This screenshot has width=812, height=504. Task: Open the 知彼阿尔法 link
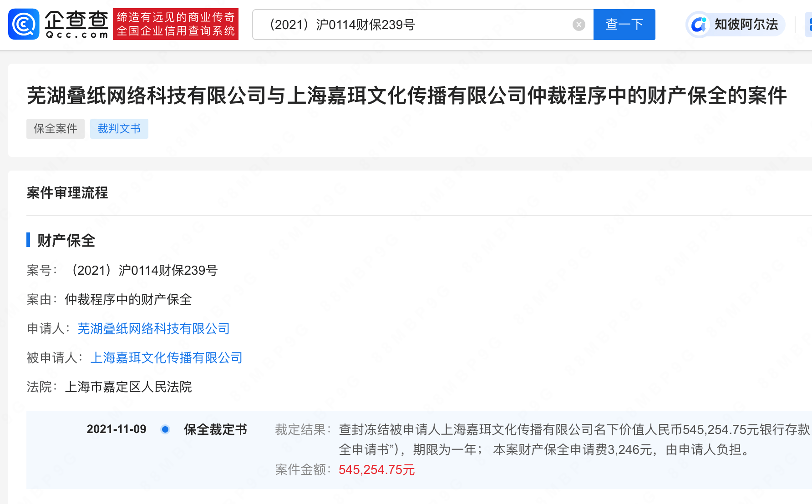pyautogui.click(x=735, y=25)
